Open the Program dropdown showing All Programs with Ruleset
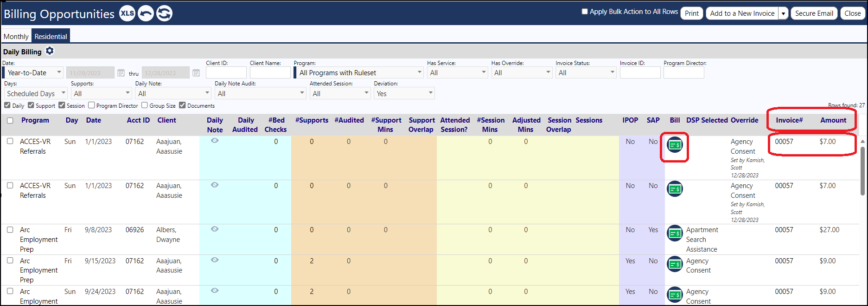The height and width of the screenshot is (306, 868). 358,72
